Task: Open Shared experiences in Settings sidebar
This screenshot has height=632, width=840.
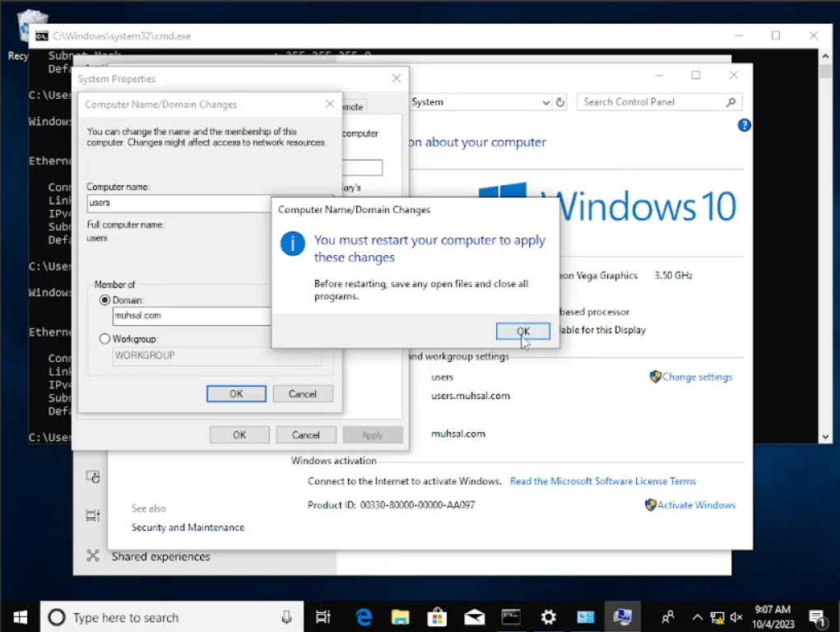Action: tap(160, 556)
